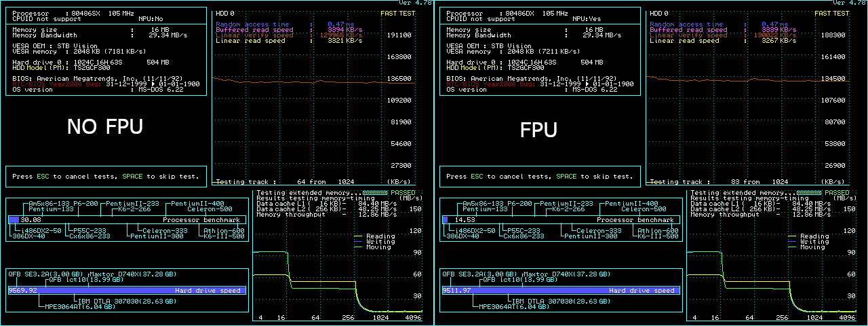868x326 pixels.
Task: Click the hard drive speed value 9569.92
Action: 23,291
